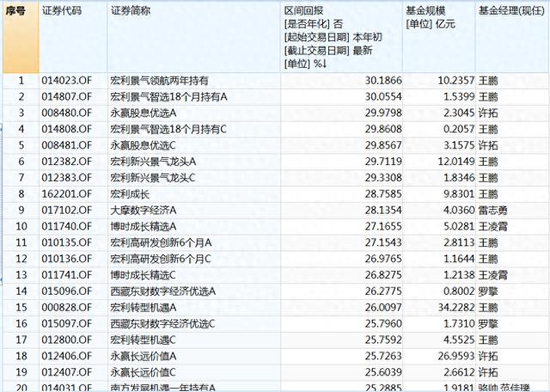
Task: Select fund size 26.9593
Action: [x=456, y=356]
